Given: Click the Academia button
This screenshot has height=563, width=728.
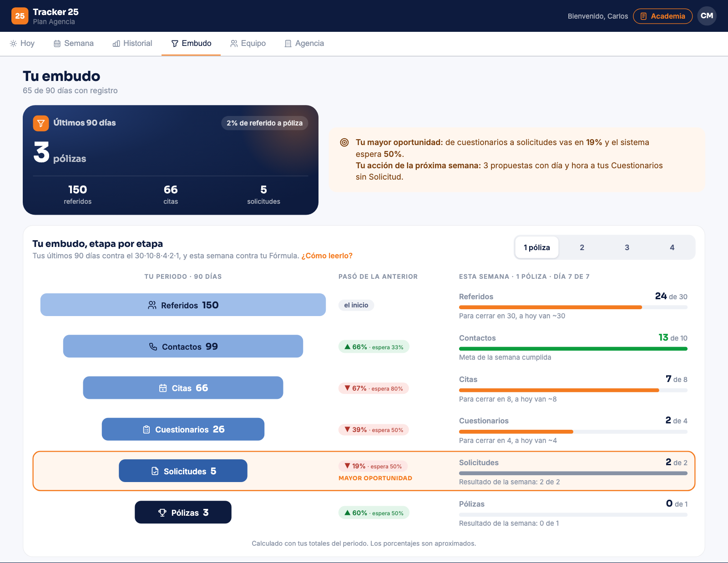Looking at the screenshot, I should (x=662, y=16).
